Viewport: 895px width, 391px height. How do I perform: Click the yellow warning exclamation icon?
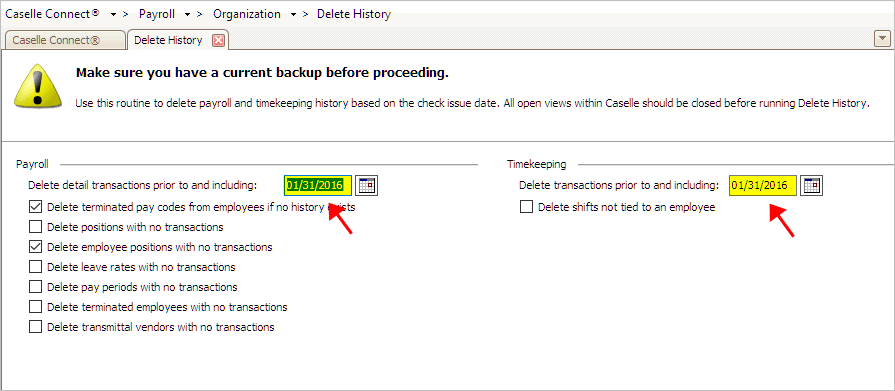[38, 84]
